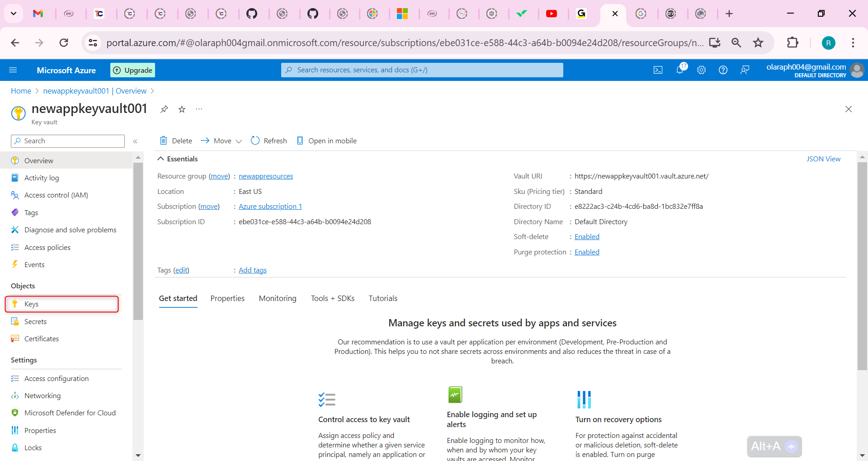Switch to the Tutorials tab
868x461 pixels.
point(383,298)
